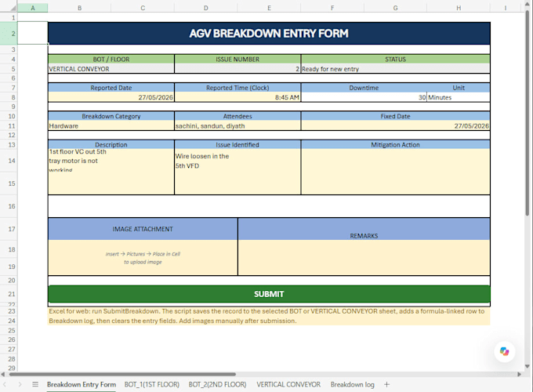Click the horizontal scrollbar left arrow
Screen dimensions: 533x392
[3, 374]
